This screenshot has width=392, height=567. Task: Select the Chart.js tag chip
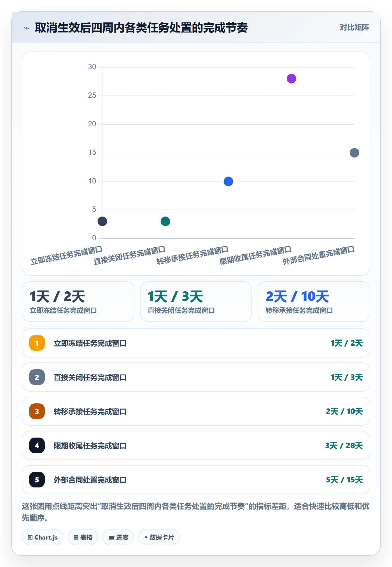click(x=43, y=537)
